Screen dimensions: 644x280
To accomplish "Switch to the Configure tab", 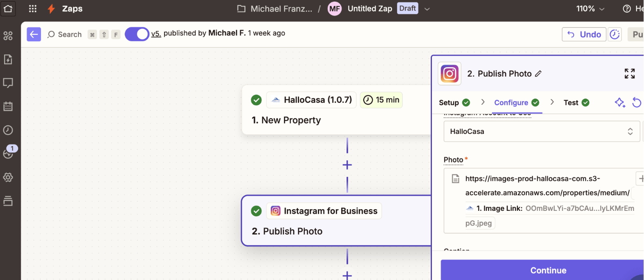I will pos(517,103).
